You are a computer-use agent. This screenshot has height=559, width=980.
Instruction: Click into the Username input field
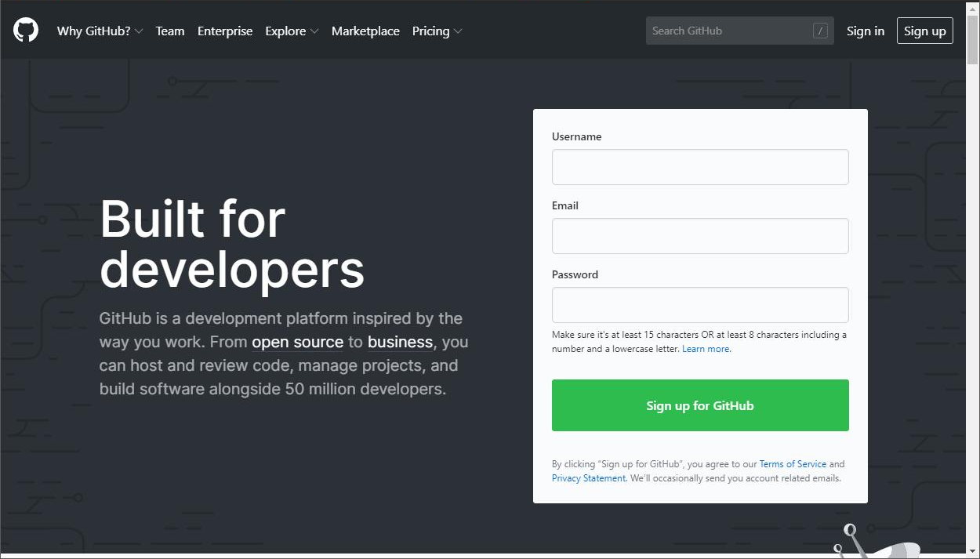coord(700,167)
